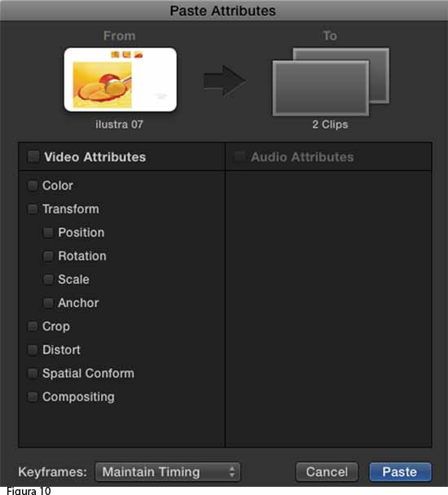Click the Keyframes popup stepper arrows
The height and width of the screenshot is (495, 448).
click(232, 472)
